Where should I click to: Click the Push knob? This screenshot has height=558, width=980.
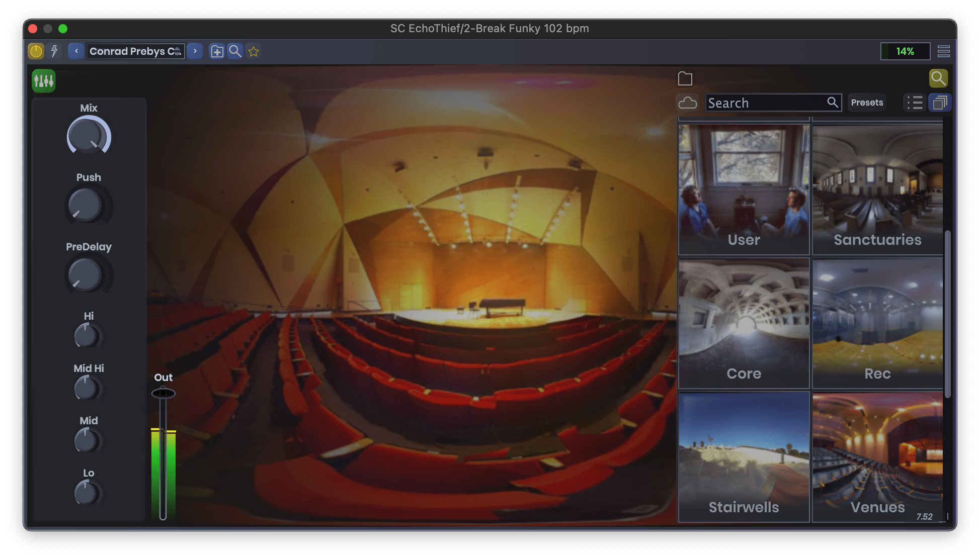89,206
